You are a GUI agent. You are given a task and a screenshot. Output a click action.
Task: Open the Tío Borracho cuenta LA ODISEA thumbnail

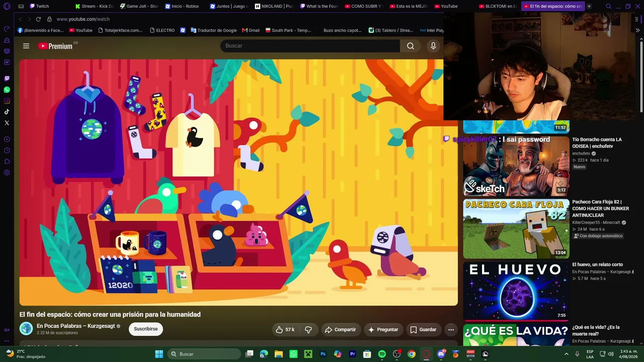pyautogui.click(x=516, y=166)
